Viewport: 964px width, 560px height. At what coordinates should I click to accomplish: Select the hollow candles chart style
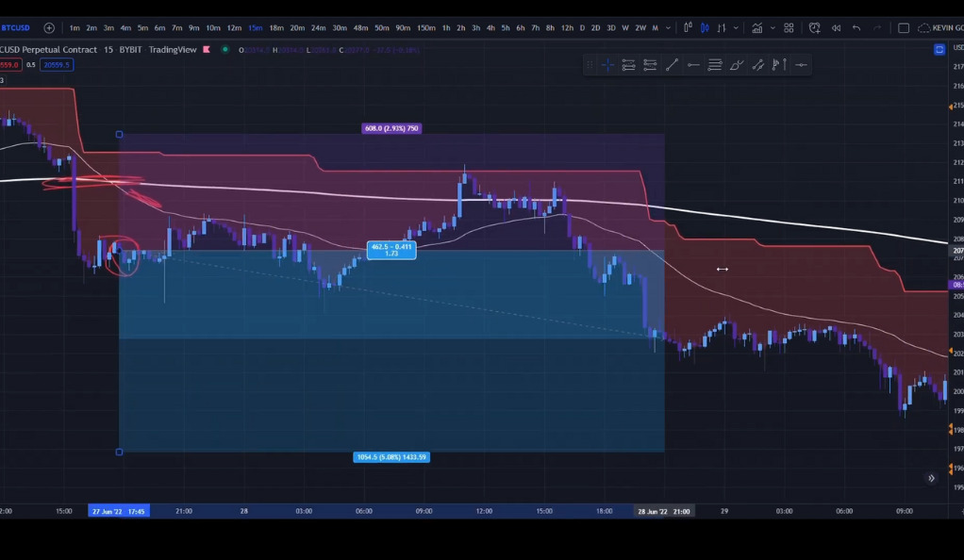(688, 27)
